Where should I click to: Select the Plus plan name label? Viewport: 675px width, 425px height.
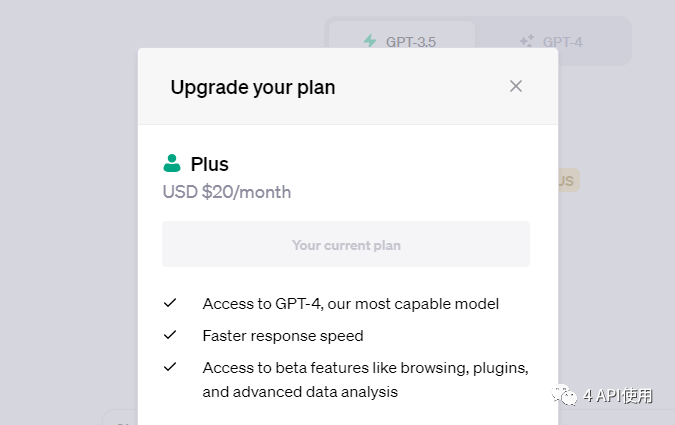pos(210,164)
